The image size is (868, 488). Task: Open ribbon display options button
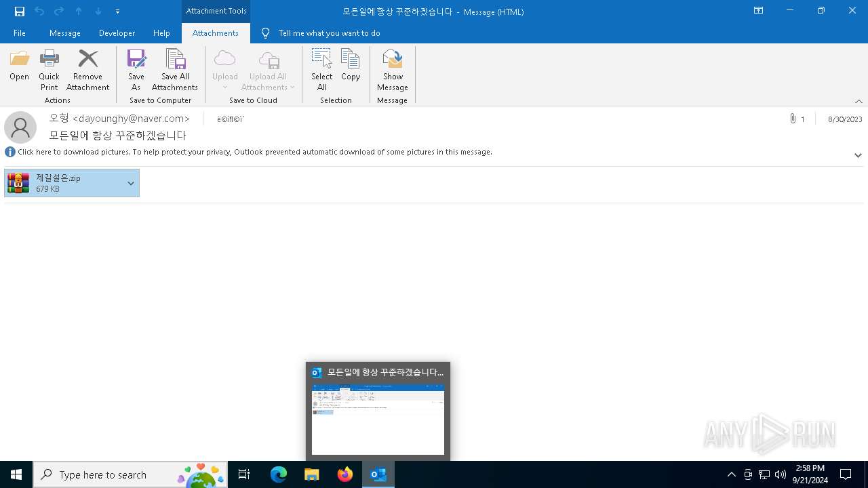coord(759,11)
